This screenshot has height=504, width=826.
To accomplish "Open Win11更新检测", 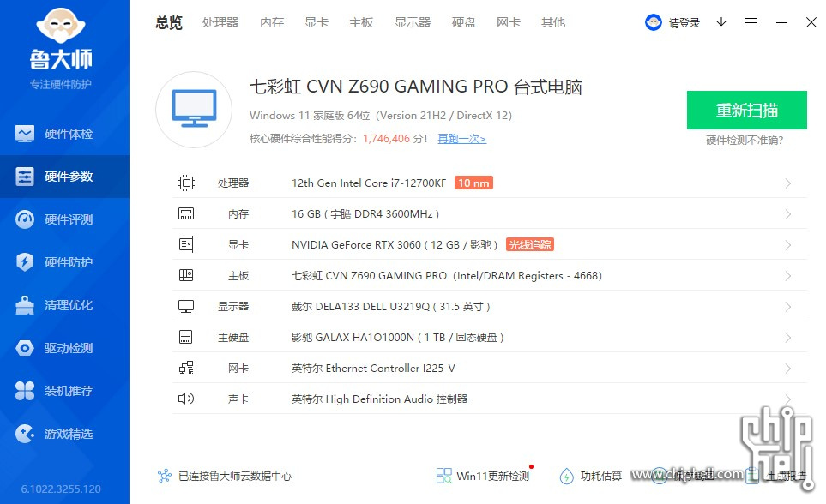I will 492,476.
